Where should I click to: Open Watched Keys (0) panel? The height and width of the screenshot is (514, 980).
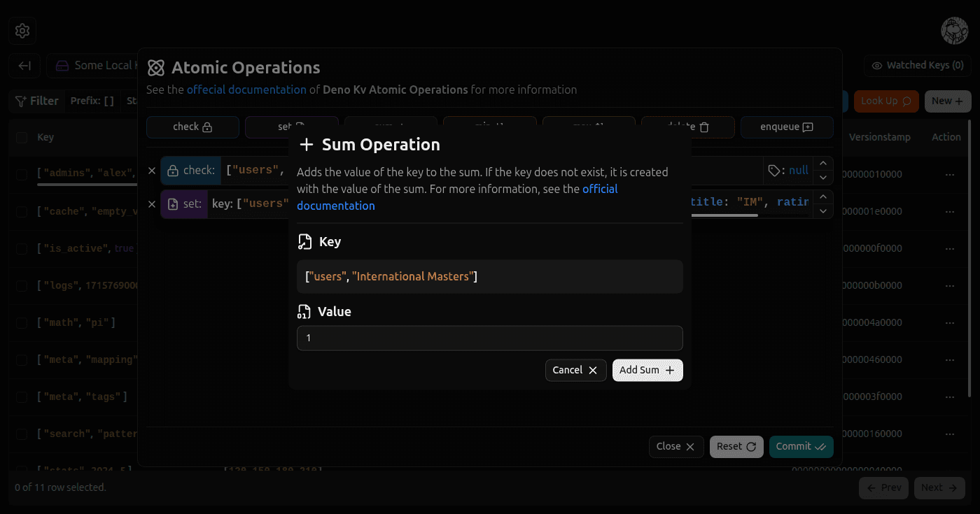917,66
